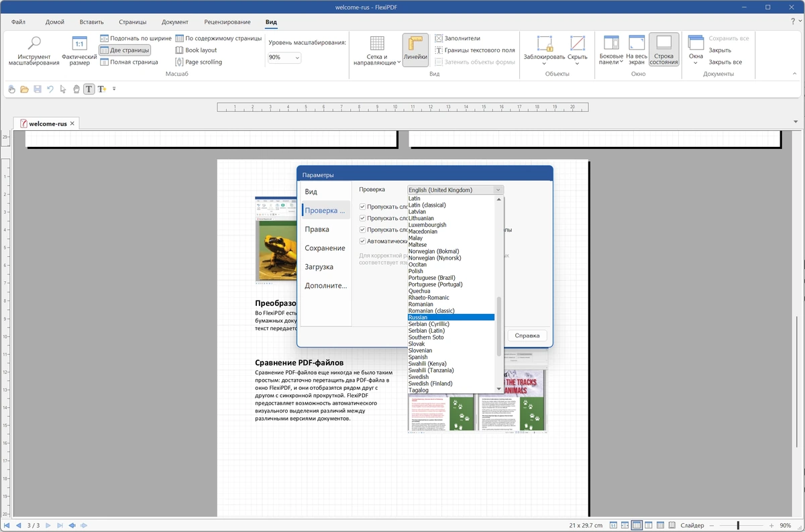This screenshot has height=532, width=805.
Task: Select the arrow pointer tool icon
Action: click(63, 89)
